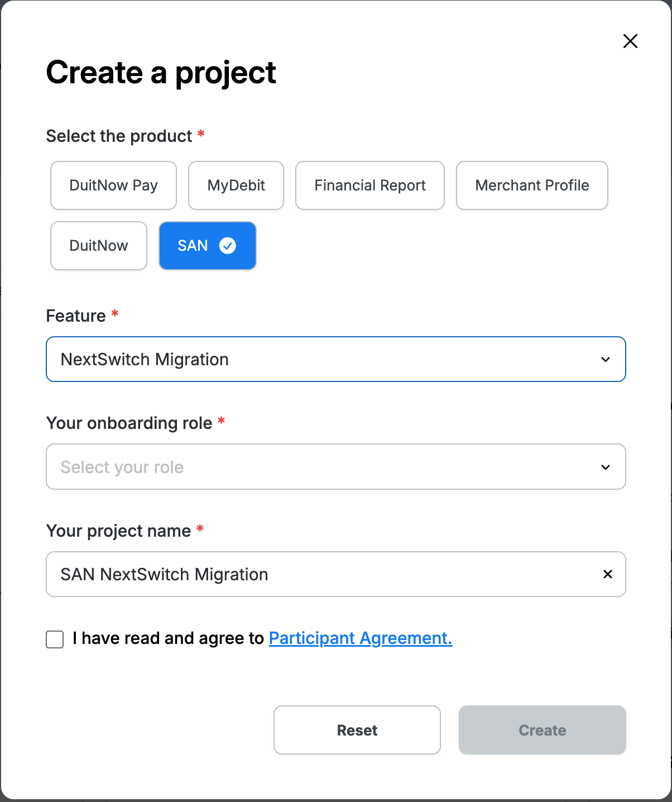Clear the project name with the X icon

[607, 574]
